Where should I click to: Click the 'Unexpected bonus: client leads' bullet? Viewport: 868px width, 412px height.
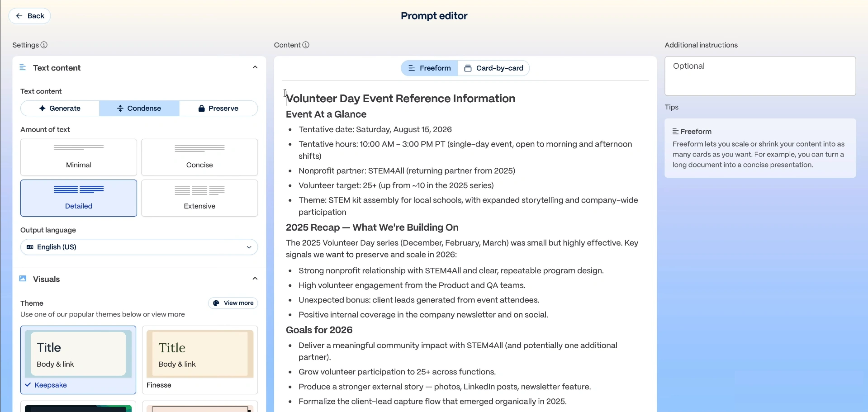(419, 300)
